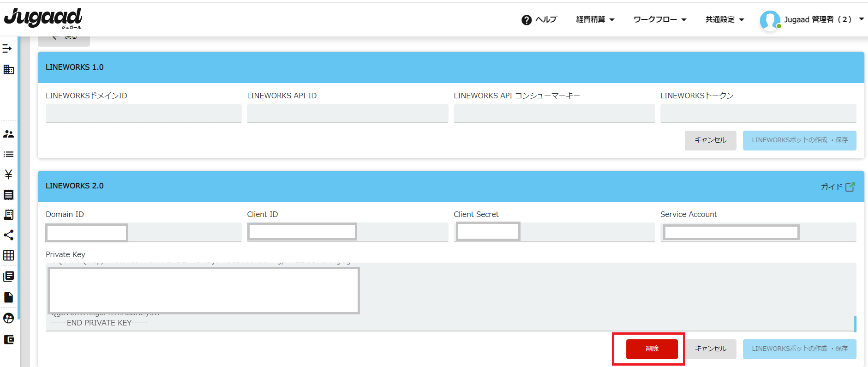Open the yen currency icon in sidebar

(8, 174)
